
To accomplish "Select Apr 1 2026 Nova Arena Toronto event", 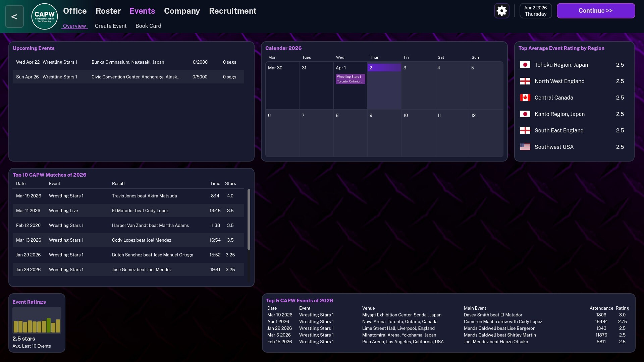I will coord(448,321).
